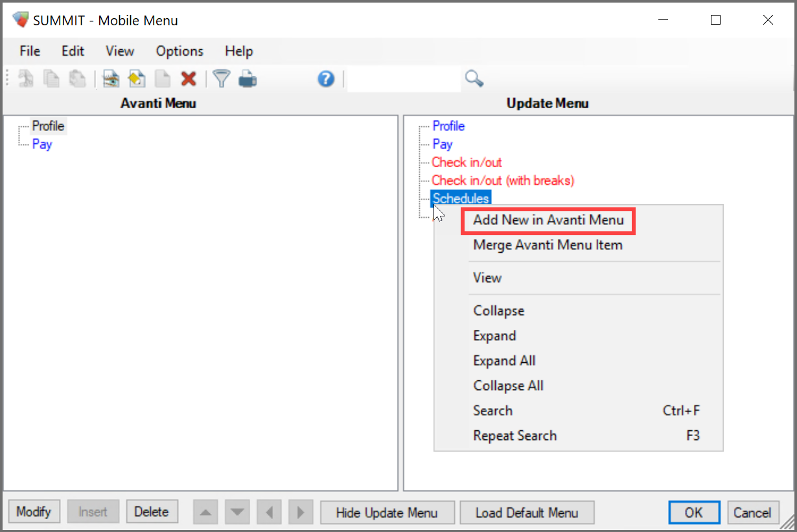The image size is (797, 532).
Task: Select Pay in Avanti Menu tree
Action: click(41, 144)
